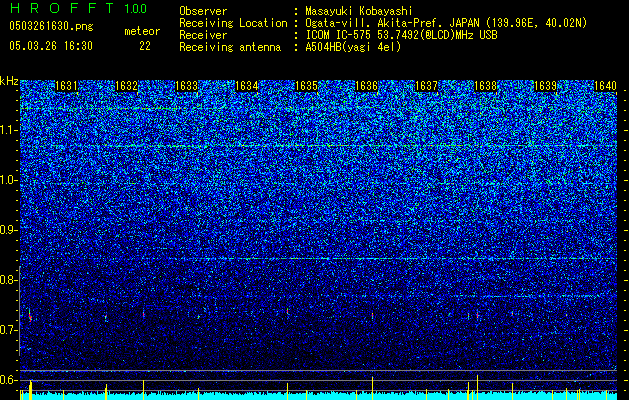
Task: Click the Observer label
Action: point(203,11)
